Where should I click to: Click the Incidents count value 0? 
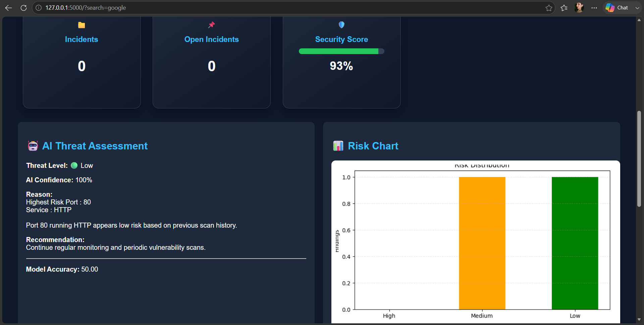[x=82, y=66]
